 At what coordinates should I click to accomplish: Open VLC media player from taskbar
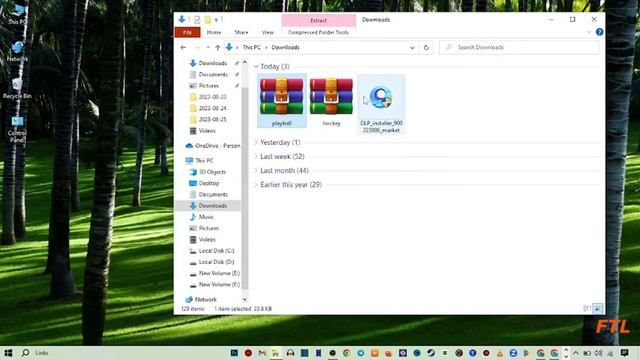[x=500, y=353]
